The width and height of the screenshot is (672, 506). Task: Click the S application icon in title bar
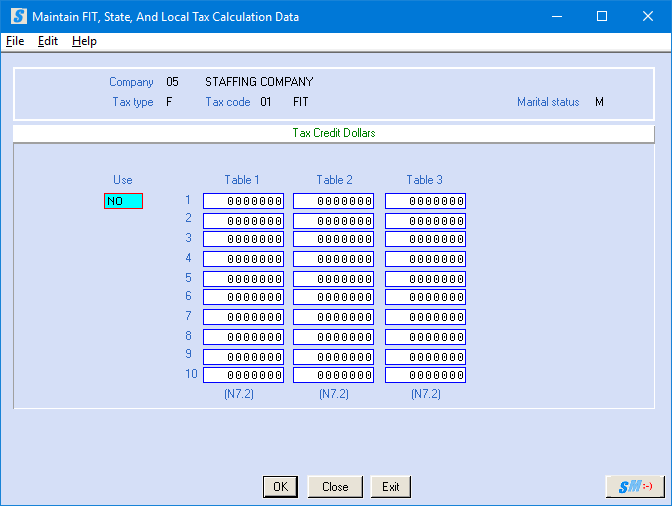tap(18, 16)
